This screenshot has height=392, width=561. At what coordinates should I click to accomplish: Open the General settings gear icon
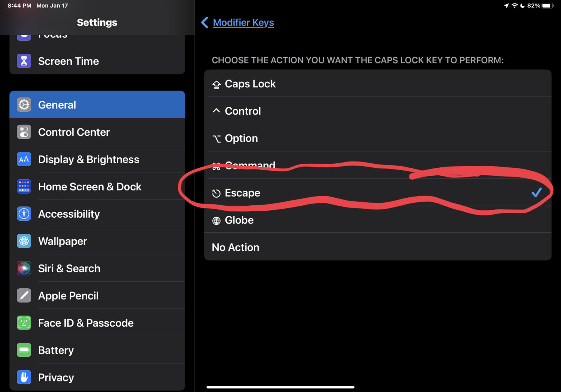24,104
